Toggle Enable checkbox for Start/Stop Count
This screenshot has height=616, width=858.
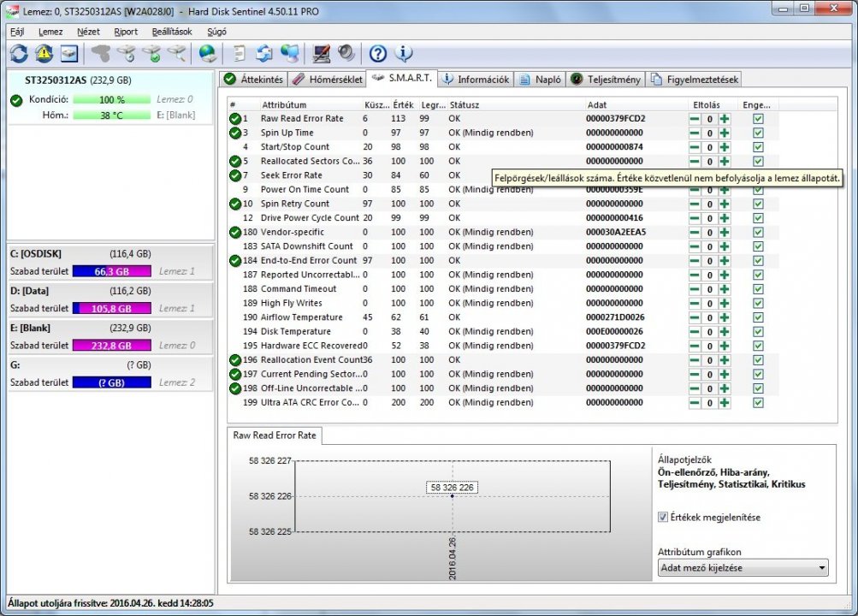point(758,147)
